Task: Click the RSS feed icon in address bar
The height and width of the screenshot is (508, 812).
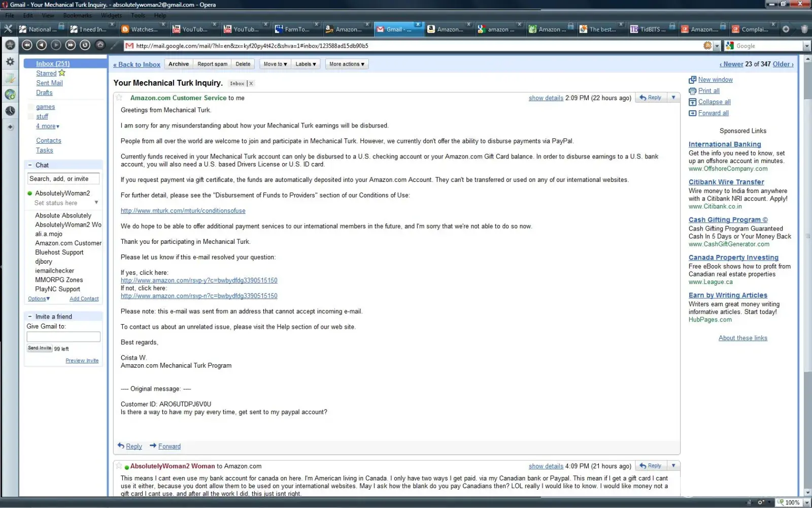Action: tap(707, 46)
